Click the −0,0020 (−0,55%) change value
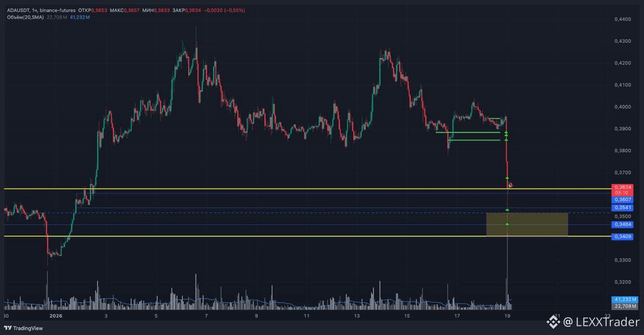The image size is (644, 335). [224, 10]
